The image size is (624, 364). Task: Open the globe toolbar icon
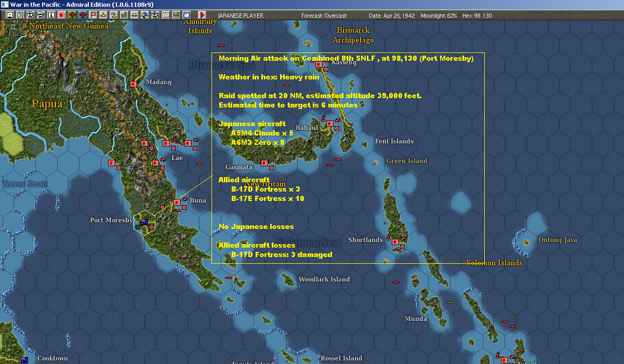point(144,15)
